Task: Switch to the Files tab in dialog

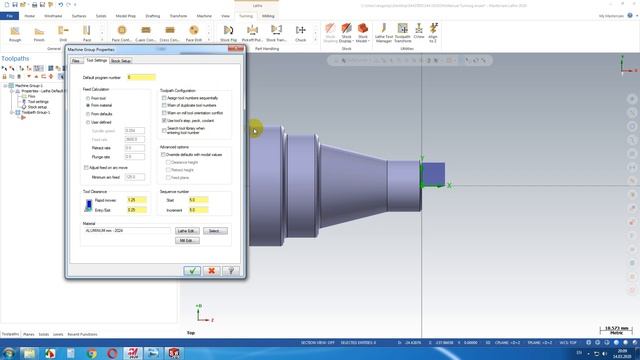Action: (76, 61)
